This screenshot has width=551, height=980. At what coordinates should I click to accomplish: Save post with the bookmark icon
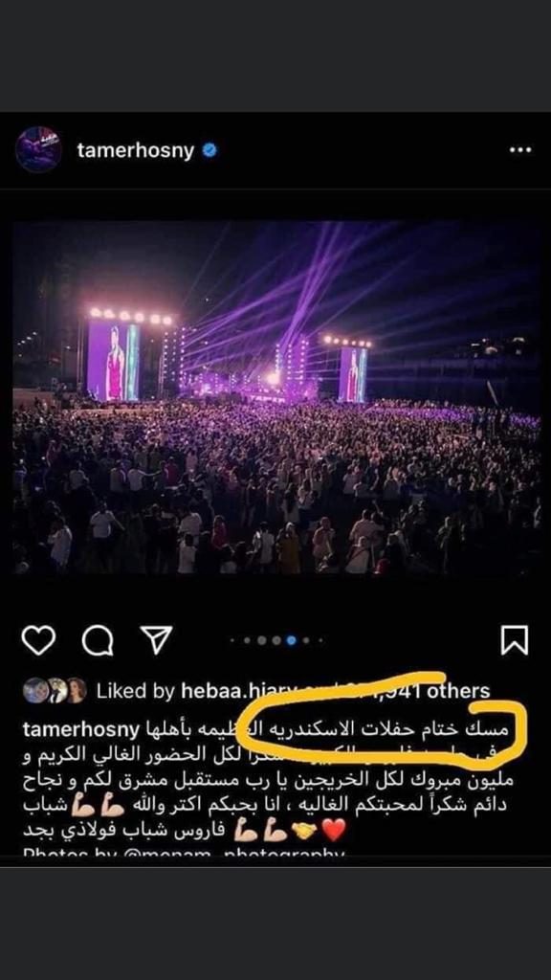click(515, 640)
